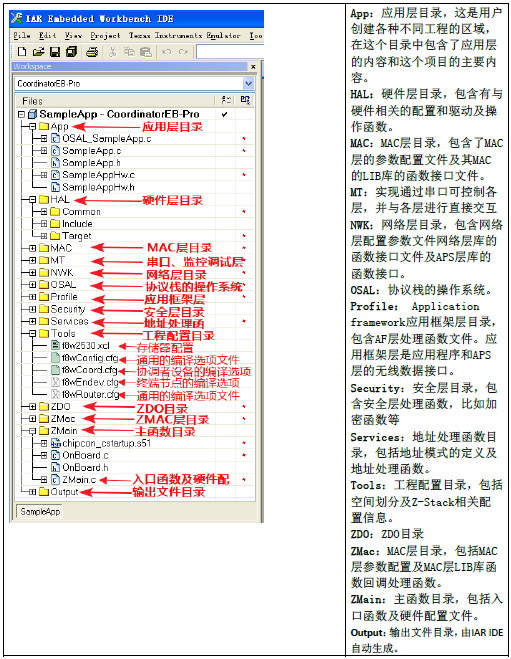Click the SampleApp project cube icon

tap(32, 114)
